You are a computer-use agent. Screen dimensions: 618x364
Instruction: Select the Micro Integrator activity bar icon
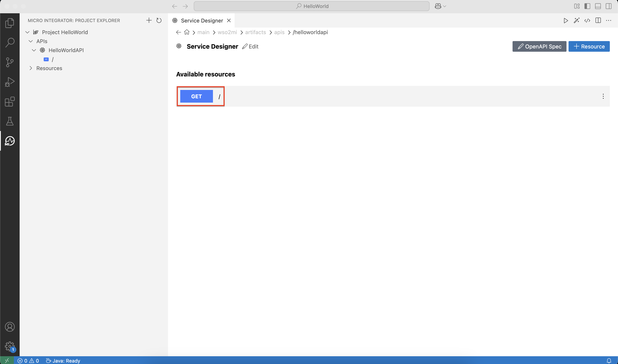[x=10, y=141]
